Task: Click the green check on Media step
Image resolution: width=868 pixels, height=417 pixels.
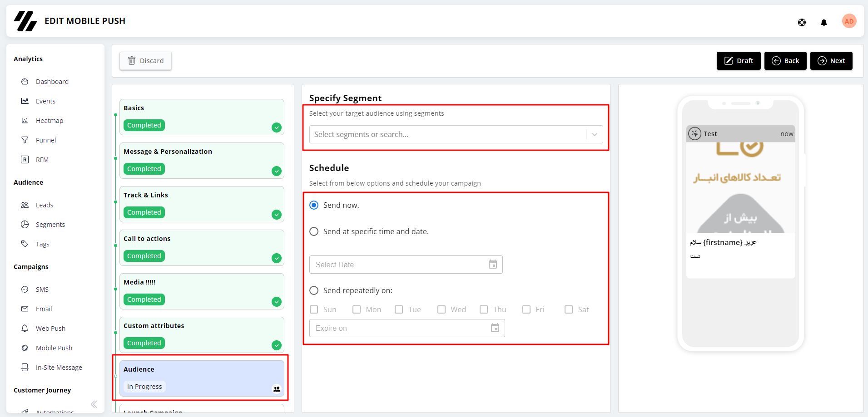Action: (277, 302)
